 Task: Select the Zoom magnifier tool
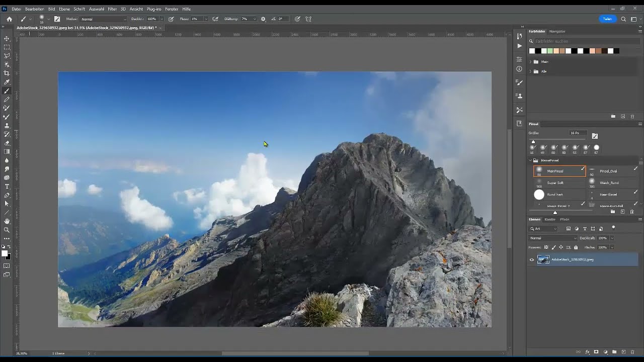pos(7,230)
